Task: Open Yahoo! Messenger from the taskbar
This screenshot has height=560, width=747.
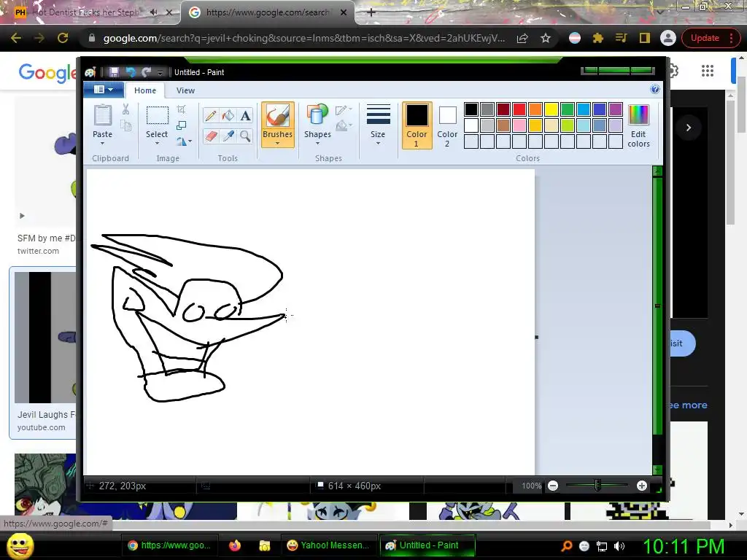Action: [329, 545]
